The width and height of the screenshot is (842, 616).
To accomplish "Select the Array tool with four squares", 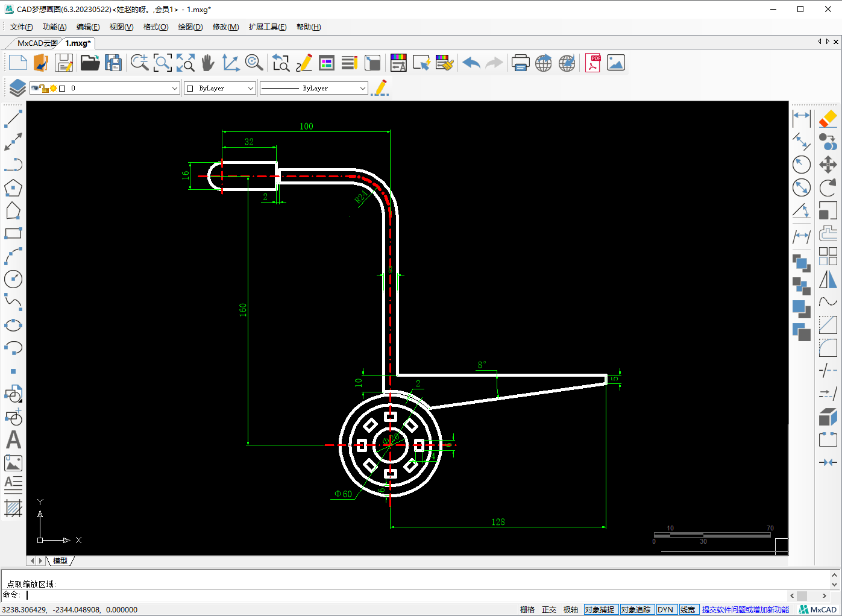I will 828,256.
